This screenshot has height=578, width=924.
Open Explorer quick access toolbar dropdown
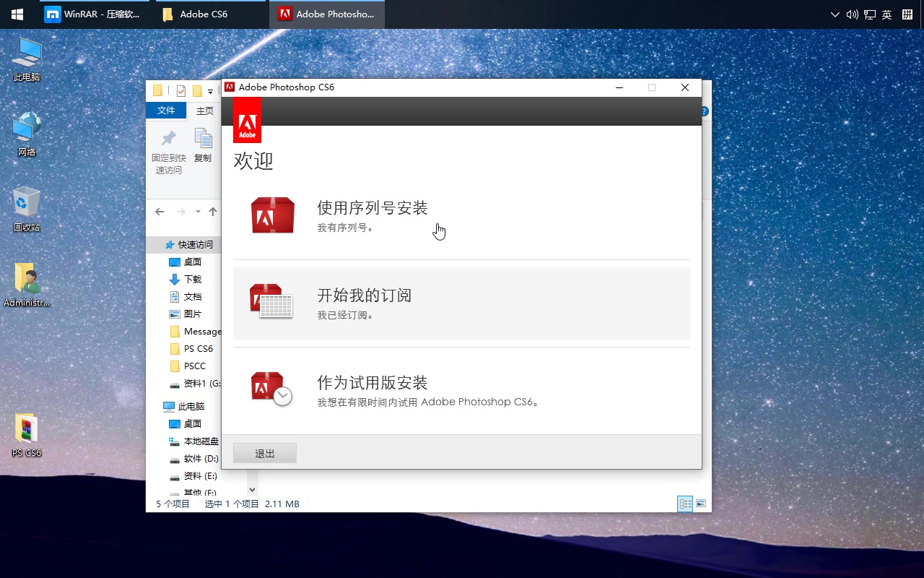(x=210, y=91)
